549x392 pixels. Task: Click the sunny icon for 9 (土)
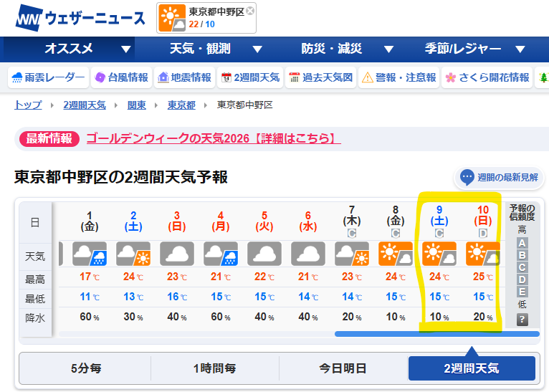click(439, 254)
